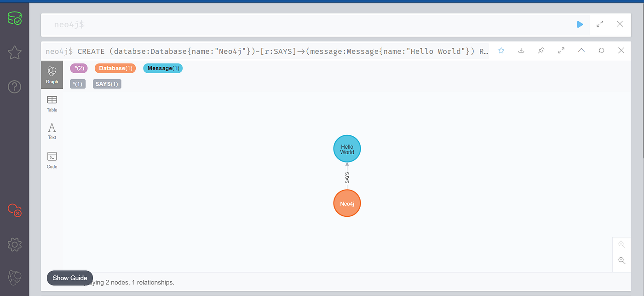Zoom out of the graph visualization
This screenshot has height=296, width=644.
[x=621, y=261]
